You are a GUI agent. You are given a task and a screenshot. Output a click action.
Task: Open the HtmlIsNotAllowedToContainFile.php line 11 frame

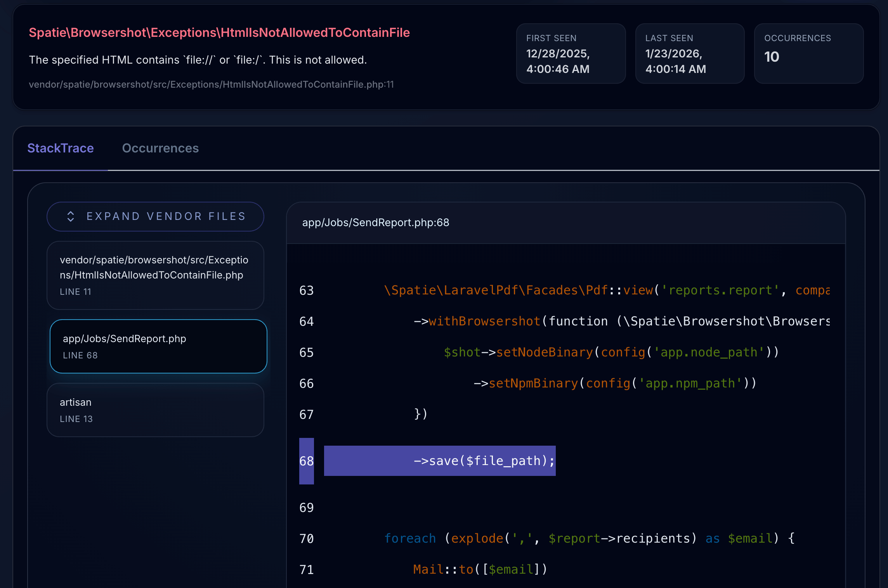pos(155,275)
